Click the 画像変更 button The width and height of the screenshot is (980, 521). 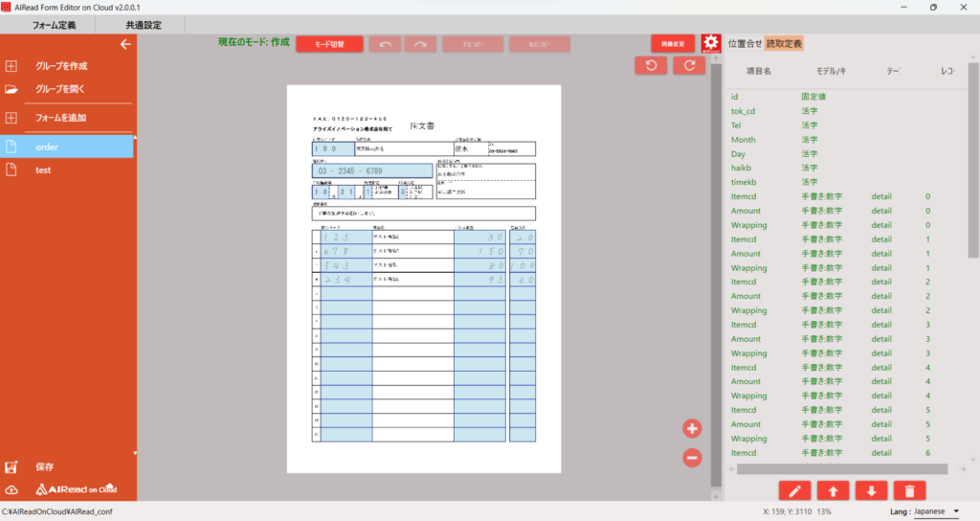[673, 44]
